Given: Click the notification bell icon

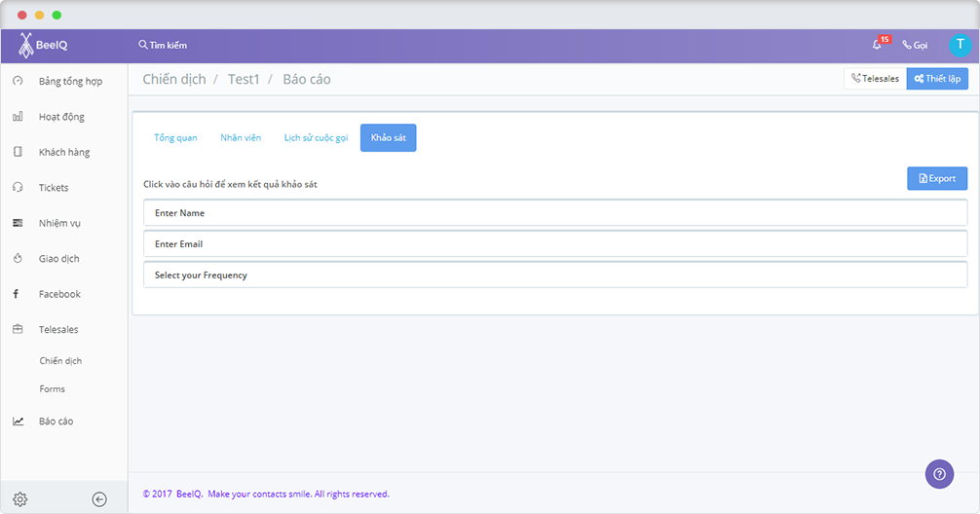Looking at the screenshot, I should coord(877,45).
